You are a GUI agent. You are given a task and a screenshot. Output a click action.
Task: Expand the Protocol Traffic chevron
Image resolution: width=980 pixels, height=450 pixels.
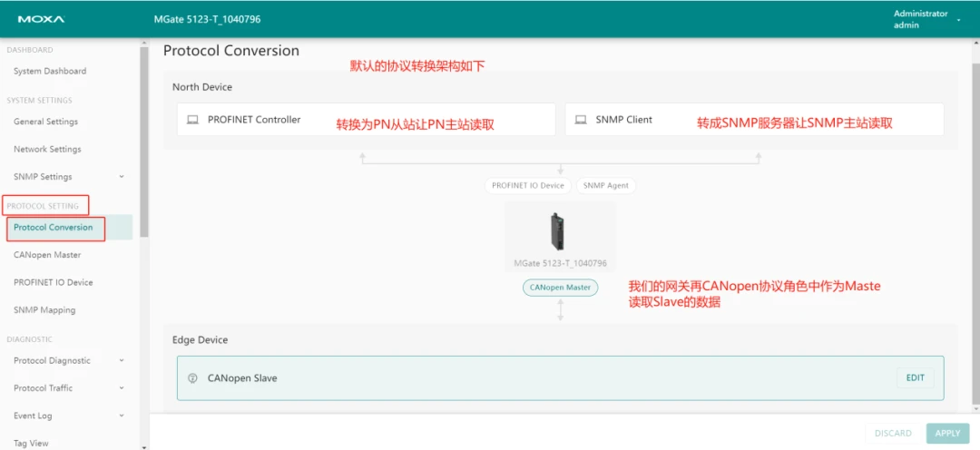click(x=122, y=388)
